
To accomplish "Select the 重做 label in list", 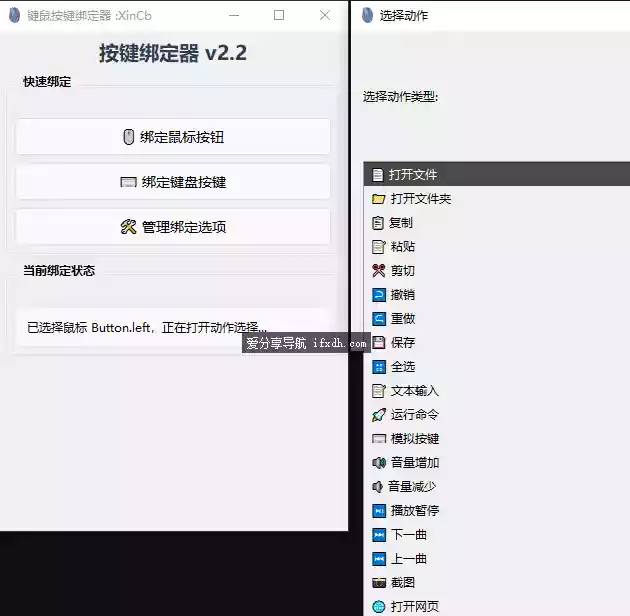I will [x=403, y=319].
